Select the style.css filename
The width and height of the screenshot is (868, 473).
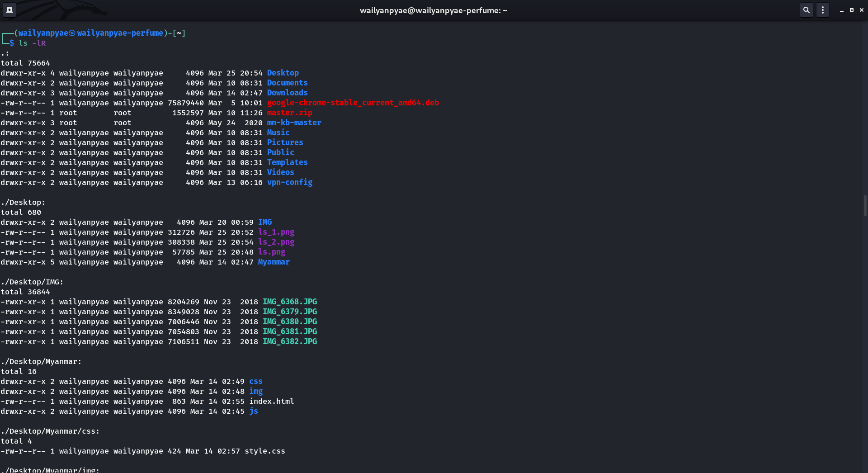[264, 451]
